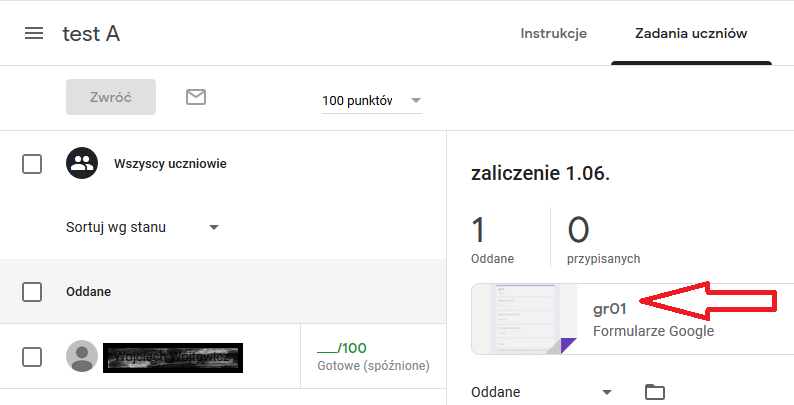Click the All students group avatar
794x405 pixels.
tap(82, 163)
